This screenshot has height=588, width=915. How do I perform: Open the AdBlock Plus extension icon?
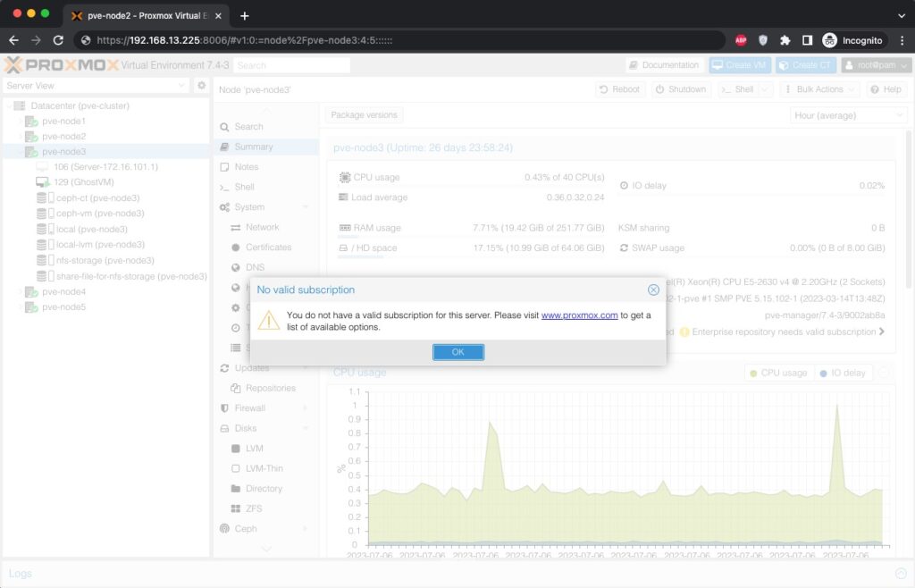(741, 40)
